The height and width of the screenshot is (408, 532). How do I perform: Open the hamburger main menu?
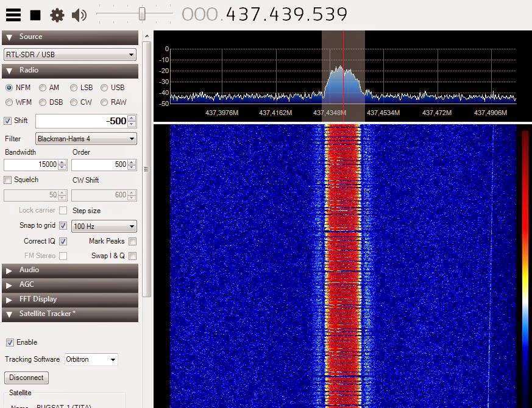[13, 15]
